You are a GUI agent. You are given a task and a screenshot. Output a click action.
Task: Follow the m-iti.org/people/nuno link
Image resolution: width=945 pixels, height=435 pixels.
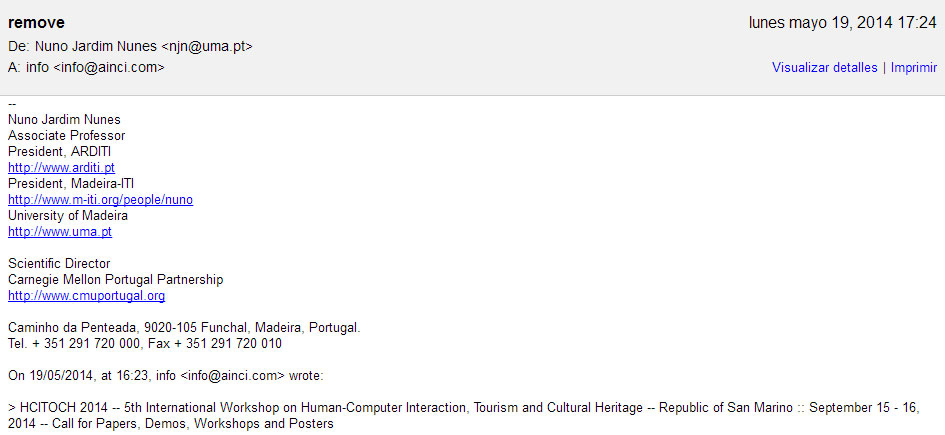101,199
